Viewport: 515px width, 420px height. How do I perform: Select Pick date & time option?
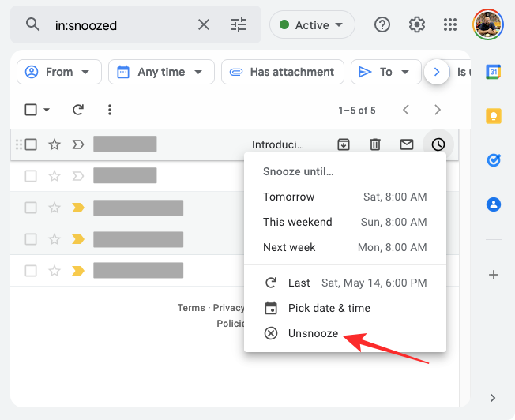click(x=329, y=308)
